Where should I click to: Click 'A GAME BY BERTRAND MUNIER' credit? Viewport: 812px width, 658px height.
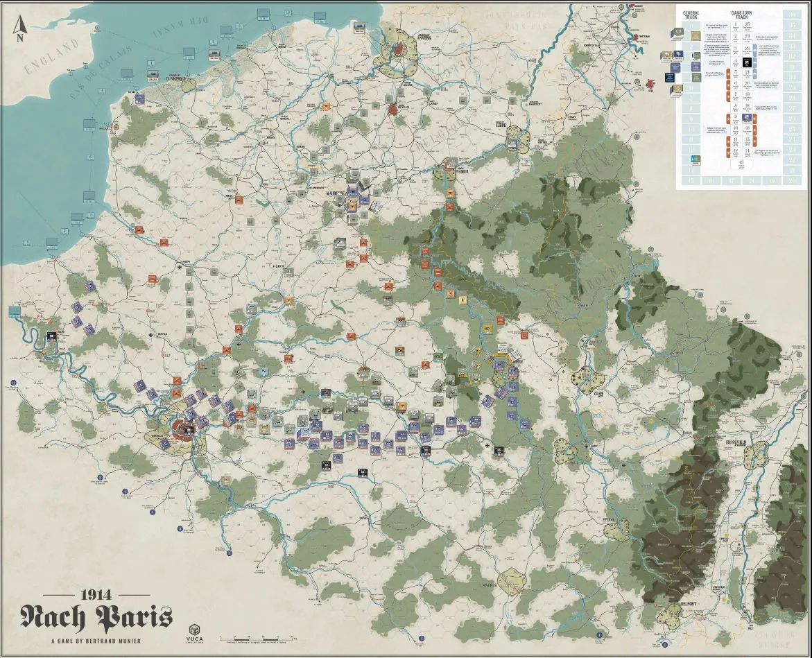tap(96, 641)
